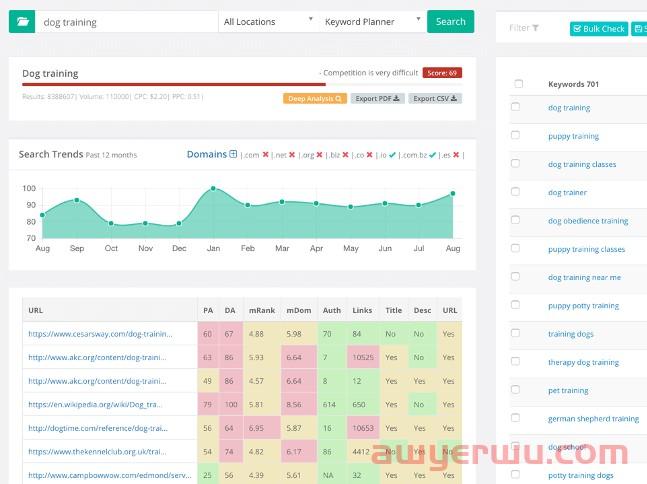
Task: Click the red X next to .com
Action: click(x=265, y=155)
